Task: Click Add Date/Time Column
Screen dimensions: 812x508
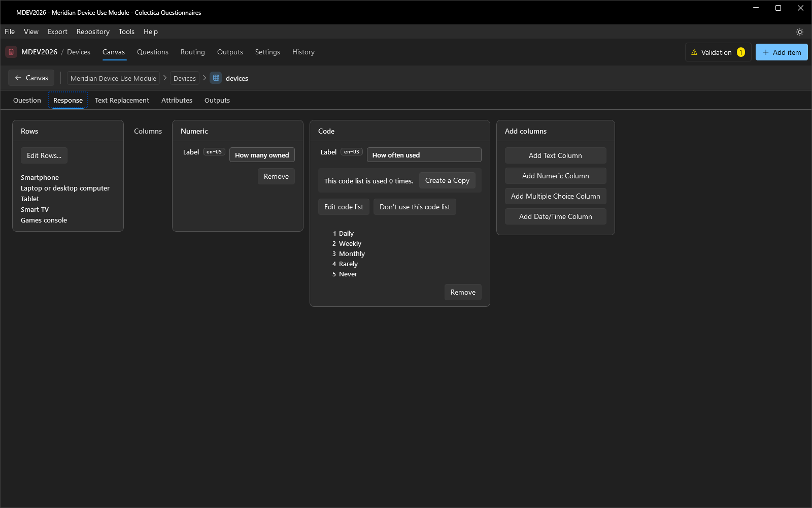Action: click(555, 216)
